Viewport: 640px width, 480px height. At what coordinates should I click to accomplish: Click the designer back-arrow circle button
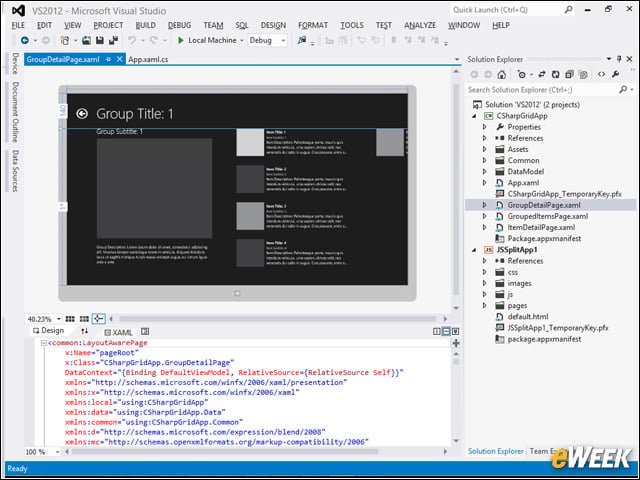tap(82, 114)
